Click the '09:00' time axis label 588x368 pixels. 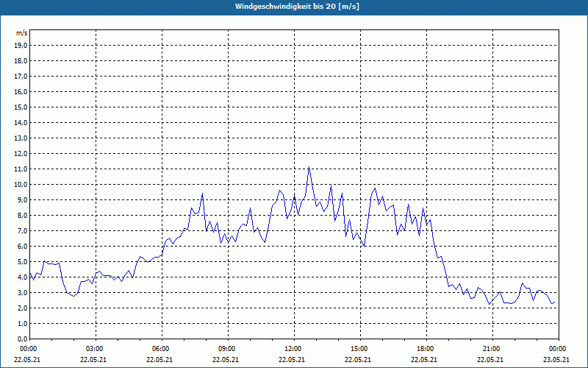pyautogui.click(x=227, y=349)
